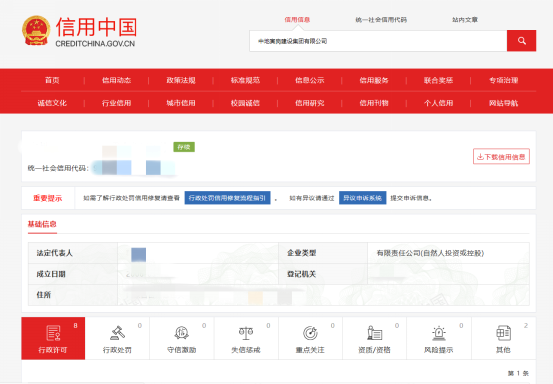Select the 统一社会信用代码 search tab
553x384 pixels.
pyautogui.click(x=381, y=20)
